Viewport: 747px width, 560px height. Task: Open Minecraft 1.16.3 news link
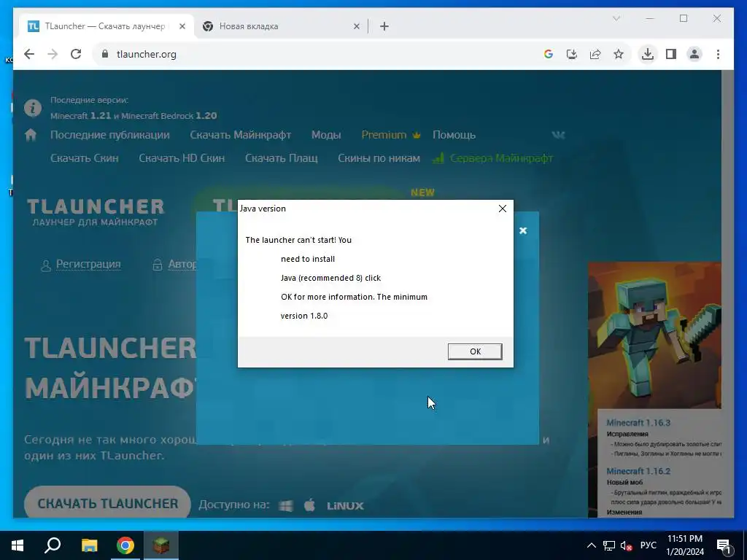638,423
